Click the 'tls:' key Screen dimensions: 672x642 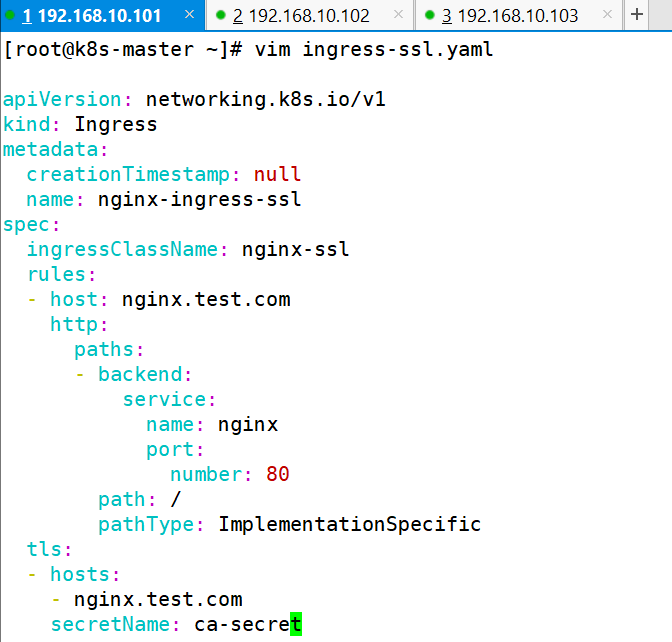click(49, 549)
